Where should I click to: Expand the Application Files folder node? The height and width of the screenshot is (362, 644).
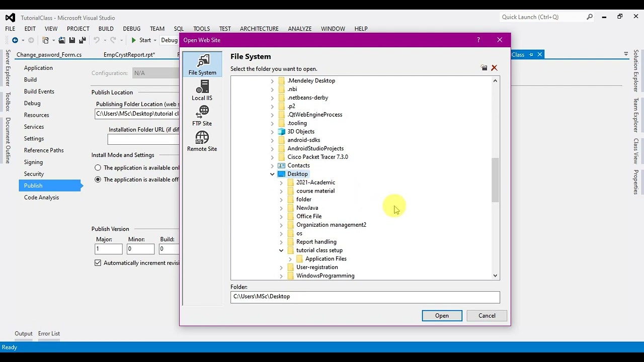pos(290,259)
